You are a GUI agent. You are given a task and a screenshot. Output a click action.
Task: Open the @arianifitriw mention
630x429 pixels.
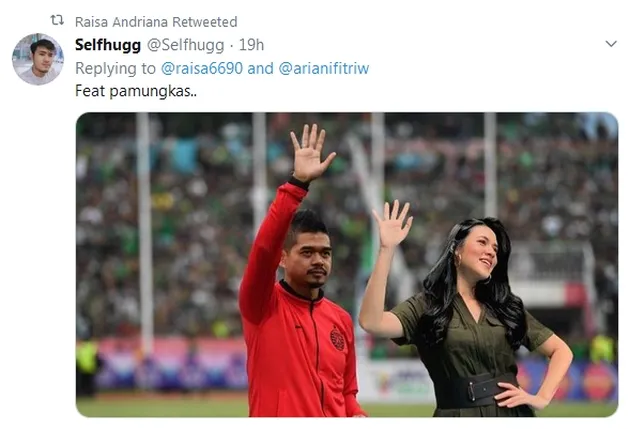click(324, 68)
